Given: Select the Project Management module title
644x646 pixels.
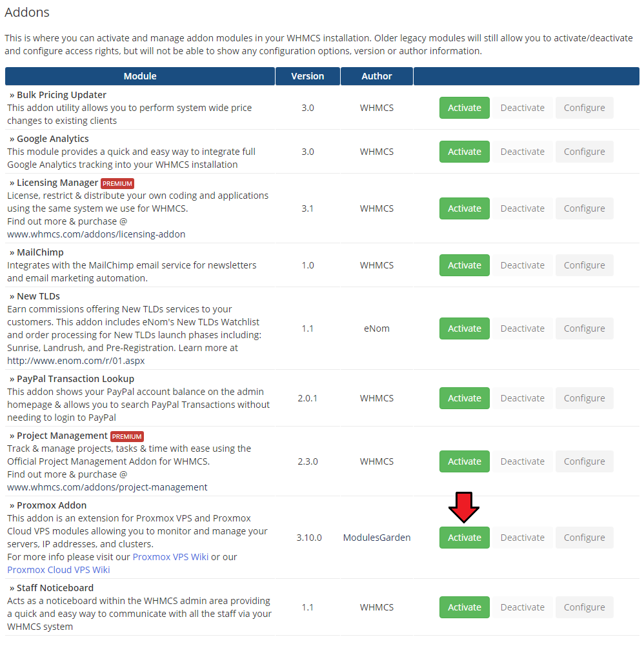Looking at the screenshot, I should coord(62,436).
